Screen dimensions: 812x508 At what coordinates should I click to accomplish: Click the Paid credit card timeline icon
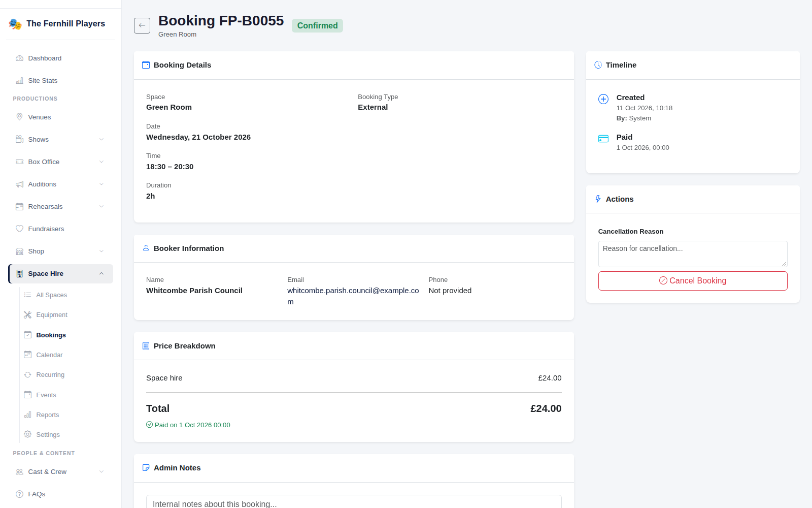603,139
